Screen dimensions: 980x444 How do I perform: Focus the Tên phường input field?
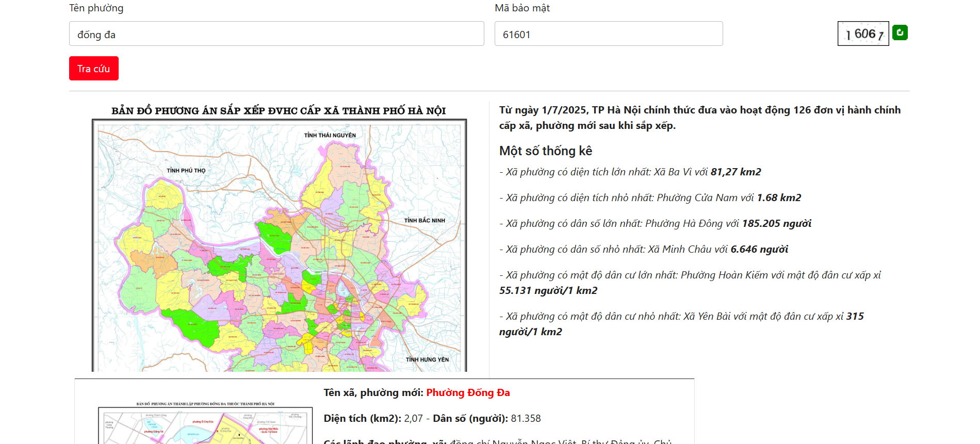coord(276,34)
